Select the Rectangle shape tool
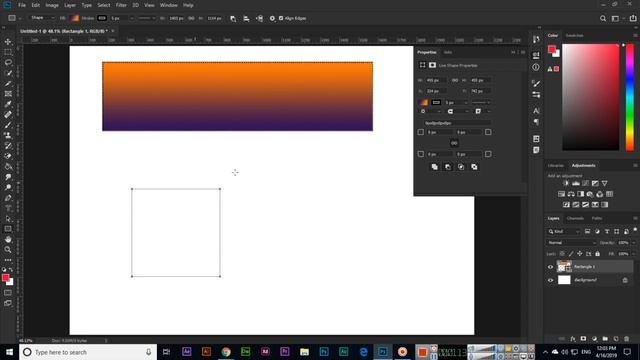 tap(8, 229)
